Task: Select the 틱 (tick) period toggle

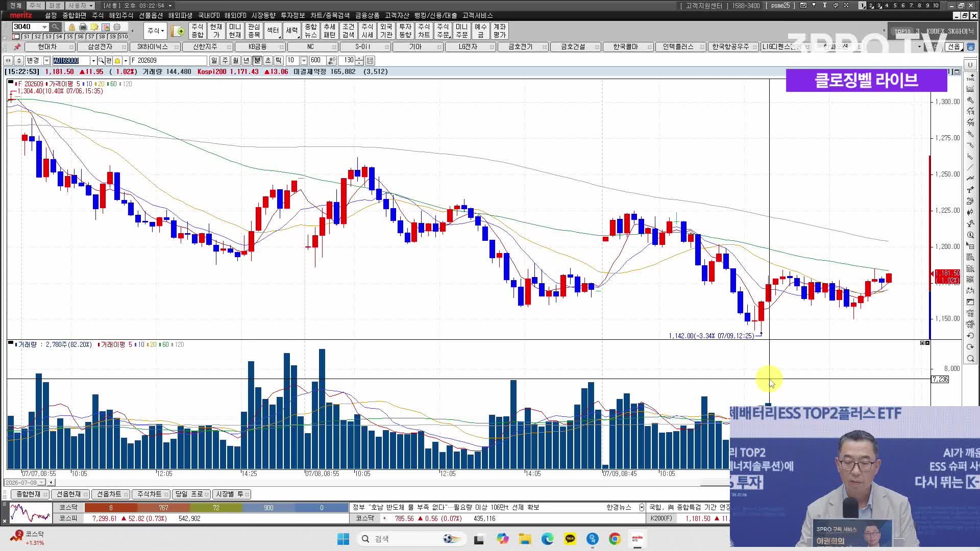Action: point(278,61)
